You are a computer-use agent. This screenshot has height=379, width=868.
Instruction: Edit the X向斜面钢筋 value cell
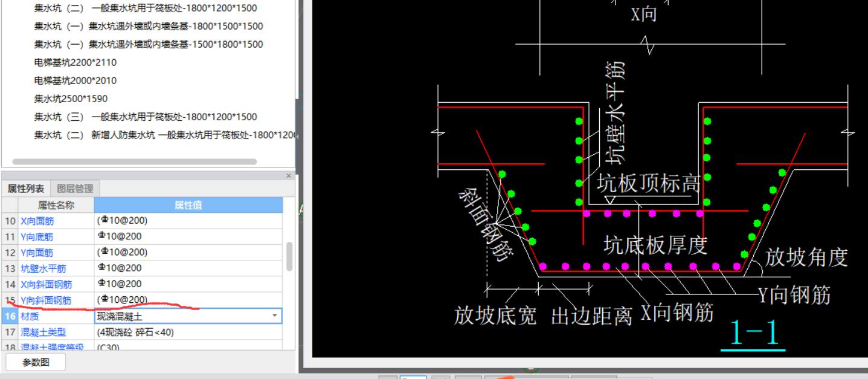click(x=188, y=283)
